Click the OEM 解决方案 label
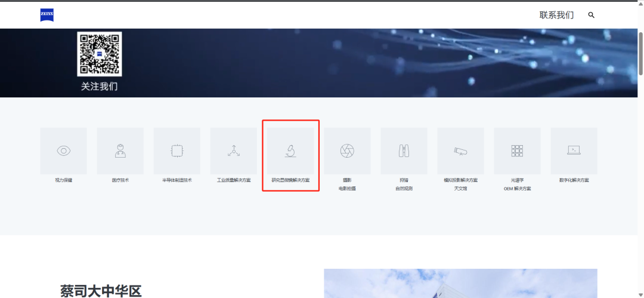Screen dimensions: 644x298 517,189
